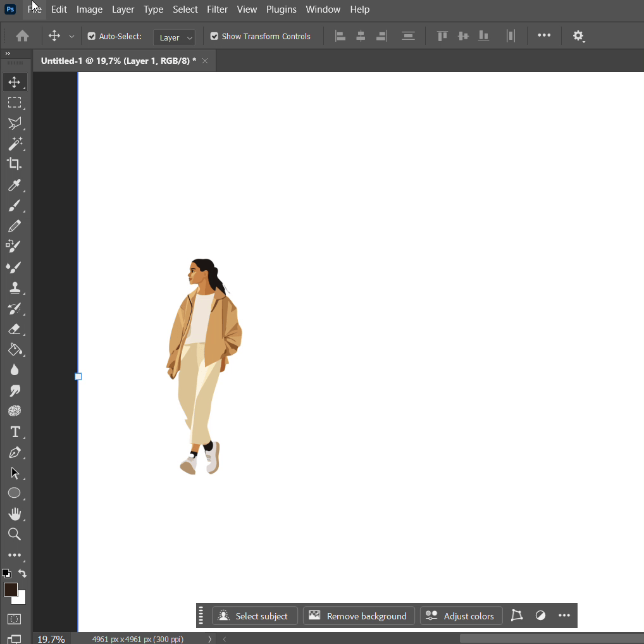Activate the Pen tool
This screenshot has height=644, width=644.
click(x=14, y=453)
